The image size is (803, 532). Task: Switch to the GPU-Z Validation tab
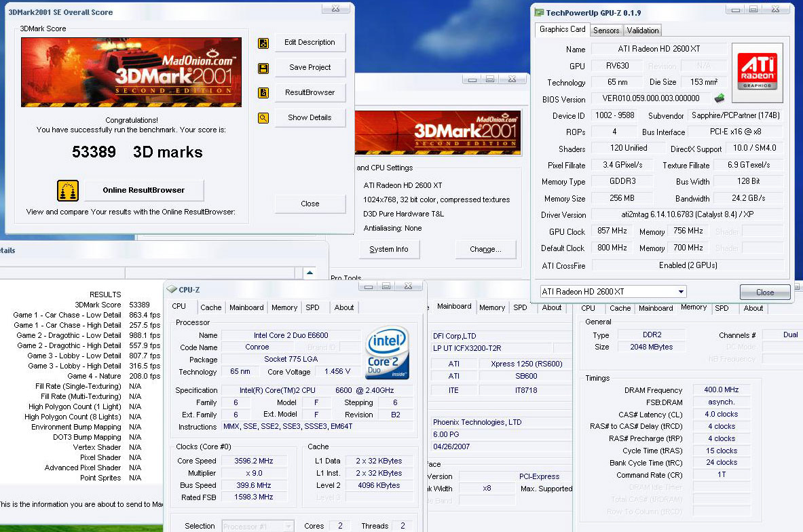pyautogui.click(x=643, y=31)
